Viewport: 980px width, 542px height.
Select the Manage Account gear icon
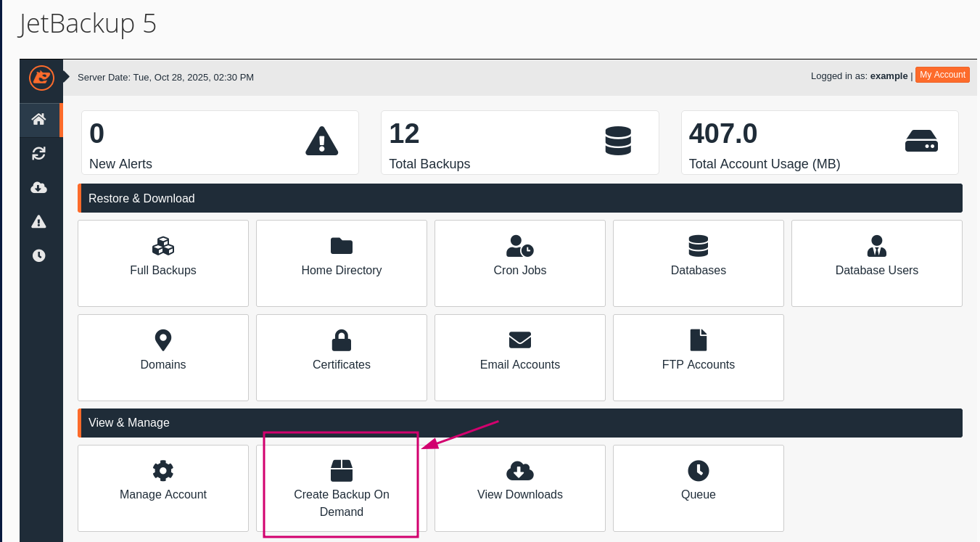[x=162, y=471]
